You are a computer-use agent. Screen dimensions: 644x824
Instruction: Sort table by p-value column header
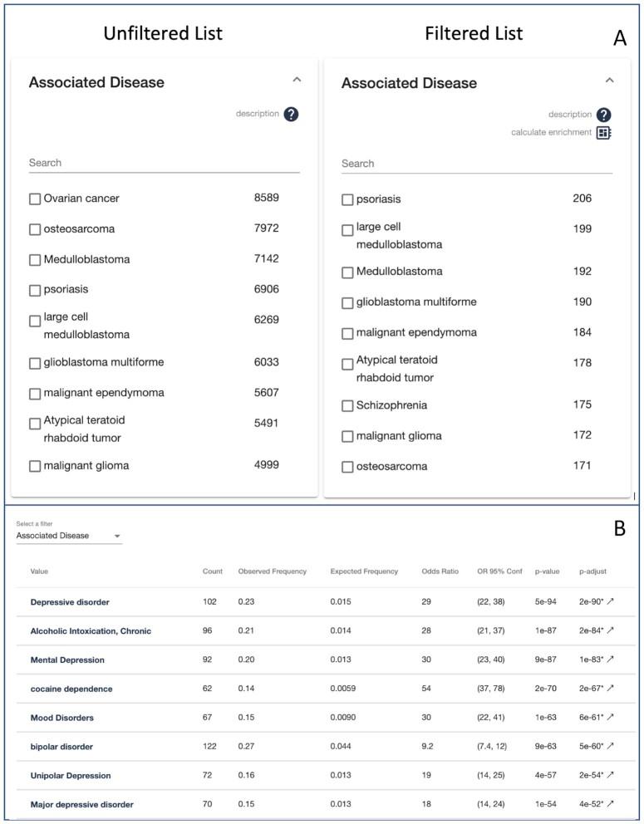point(548,571)
